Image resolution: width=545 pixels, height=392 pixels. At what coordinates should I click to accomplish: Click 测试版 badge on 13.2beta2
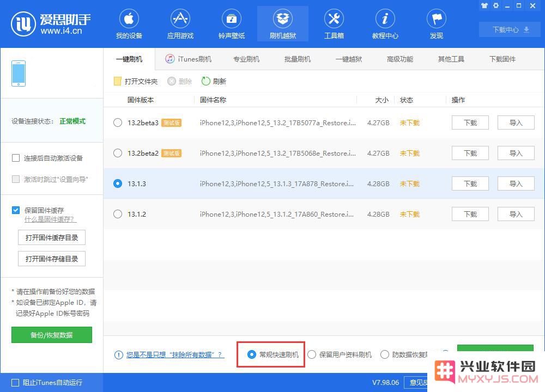point(171,154)
